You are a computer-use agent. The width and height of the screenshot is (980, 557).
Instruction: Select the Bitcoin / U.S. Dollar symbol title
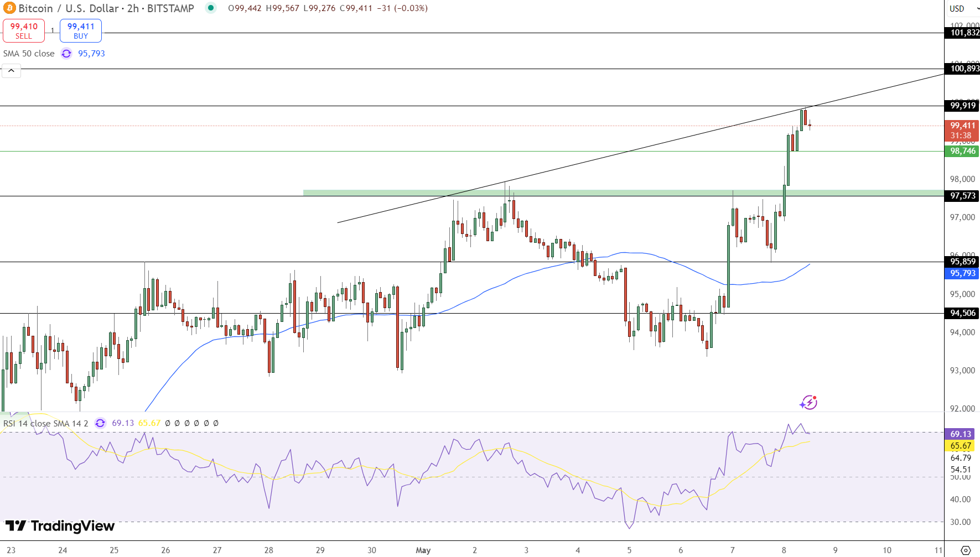point(69,8)
